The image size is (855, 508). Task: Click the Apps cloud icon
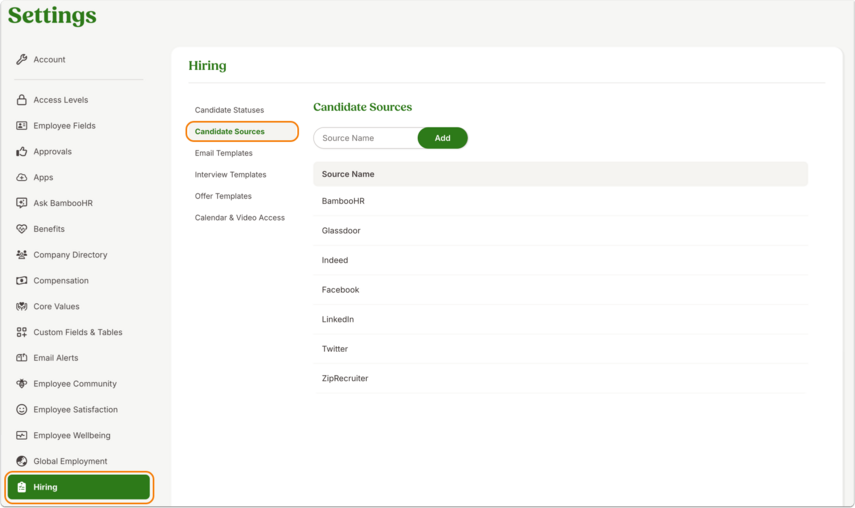point(21,177)
